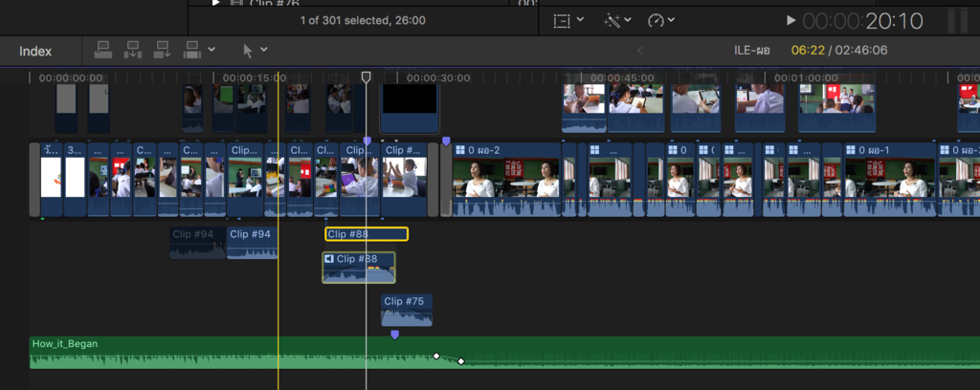Open the edit options dropdown chevron
Screen dimensions: 980x390
[212, 50]
